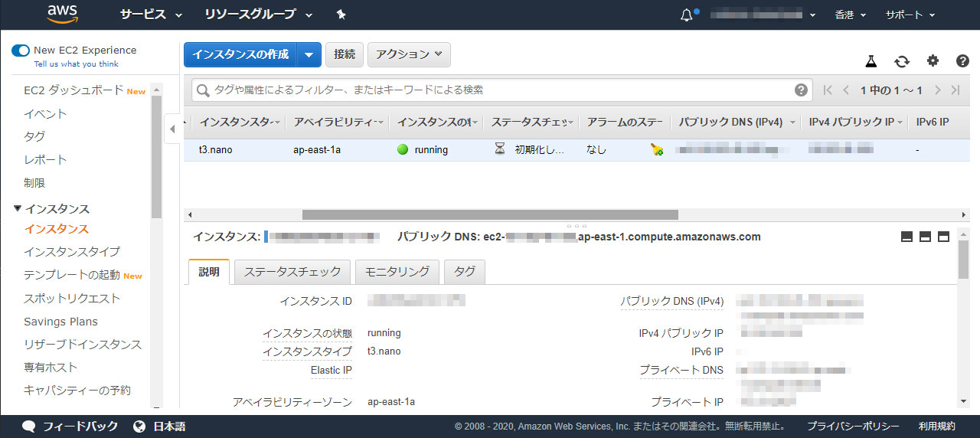Open table settings gear icon
This screenshot has width=980, height=438.
933,61
